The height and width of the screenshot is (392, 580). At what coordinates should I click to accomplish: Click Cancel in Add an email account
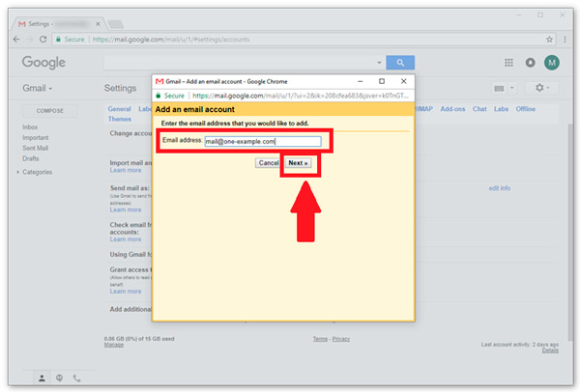pyautogui.click(x=268, y=163)
